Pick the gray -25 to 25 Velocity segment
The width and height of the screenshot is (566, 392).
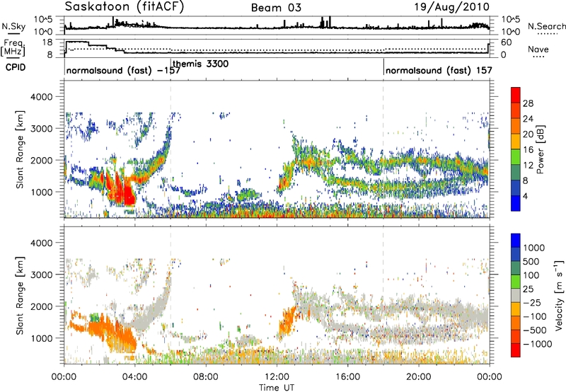coord(516,296)
